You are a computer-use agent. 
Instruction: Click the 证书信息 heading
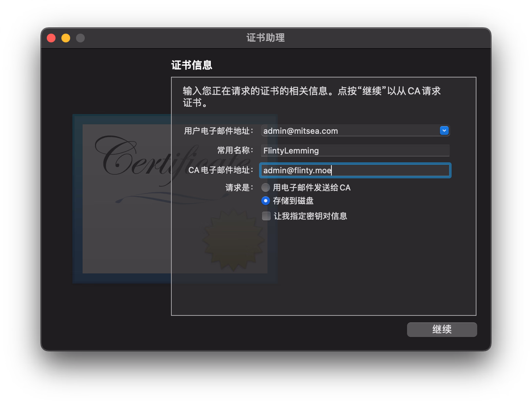tap(191, 65)
